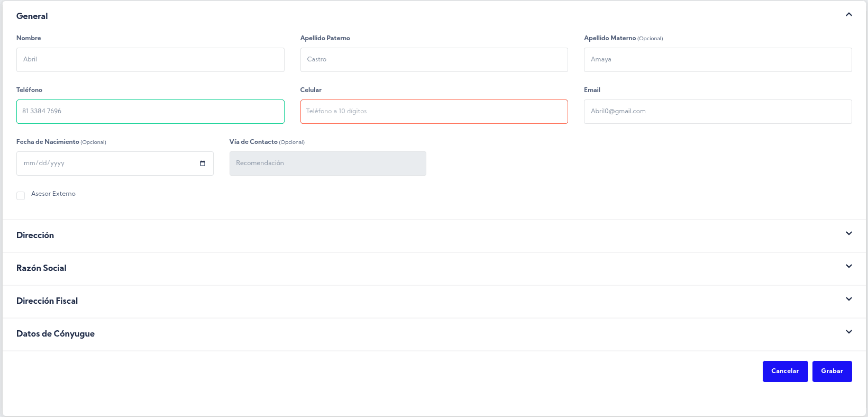Screen dimensions: 868x417
Task: Enable the Asesor Externo checkbox
Action: 21,196
